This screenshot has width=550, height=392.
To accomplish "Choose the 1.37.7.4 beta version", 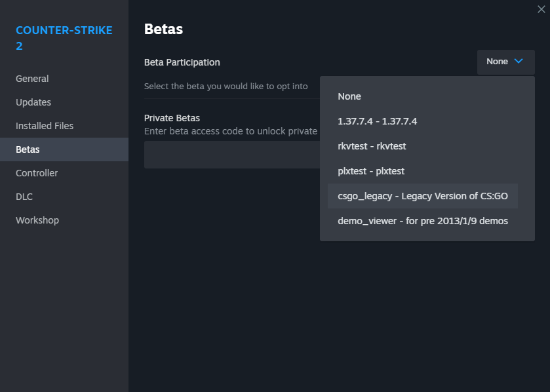I will point(377,121).
